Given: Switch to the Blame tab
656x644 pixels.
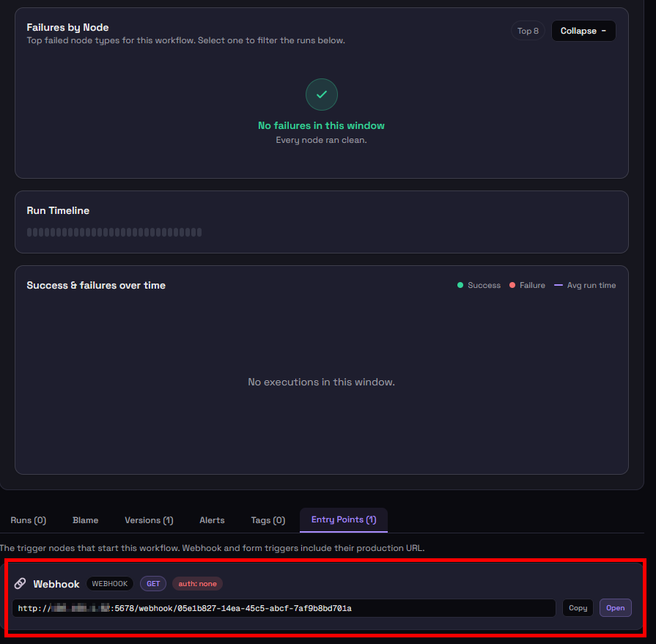Looking at the screenshot, I should (x=85, y=520).
